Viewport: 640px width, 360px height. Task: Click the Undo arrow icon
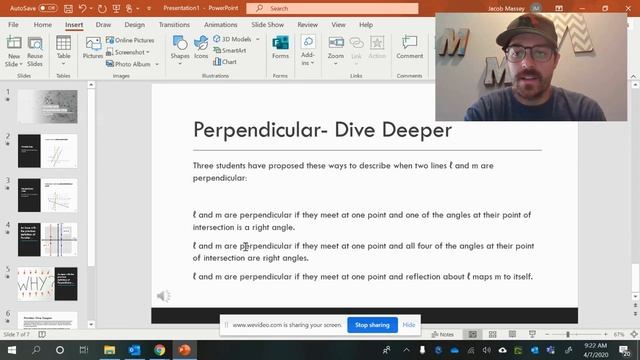click(82, 8)
